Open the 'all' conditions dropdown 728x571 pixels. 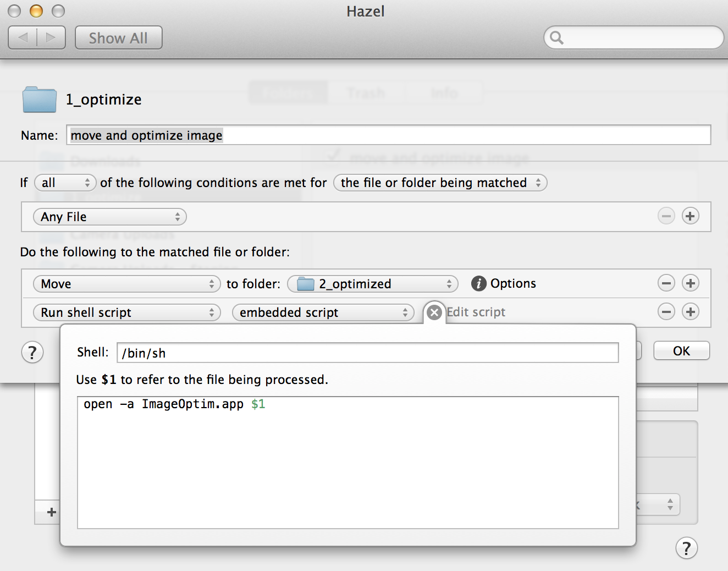(x=65, y=183)
